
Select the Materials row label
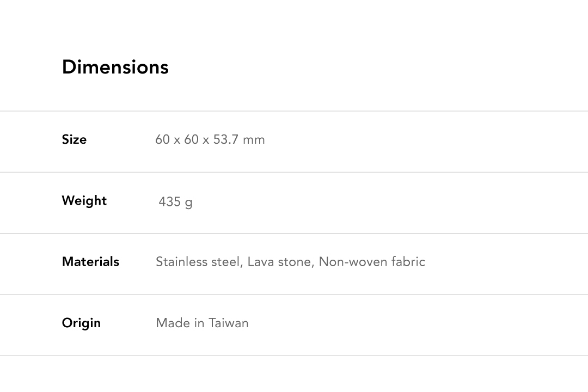tap(90, 262)
